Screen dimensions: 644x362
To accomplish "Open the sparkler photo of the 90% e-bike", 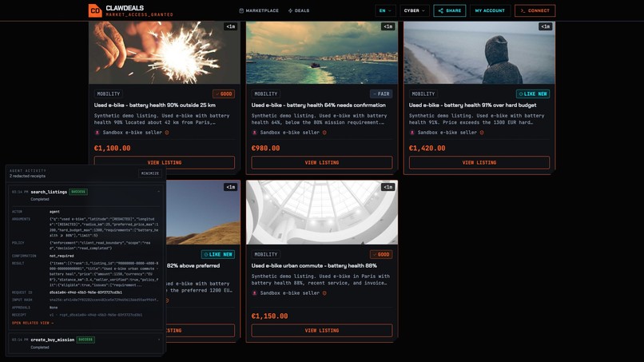I will point(165,53).
